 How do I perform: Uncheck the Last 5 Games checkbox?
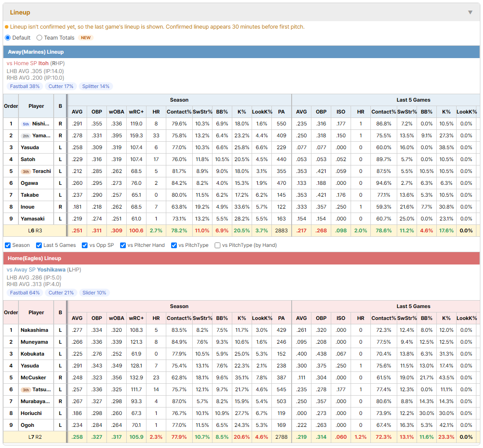tap(39, 245)
